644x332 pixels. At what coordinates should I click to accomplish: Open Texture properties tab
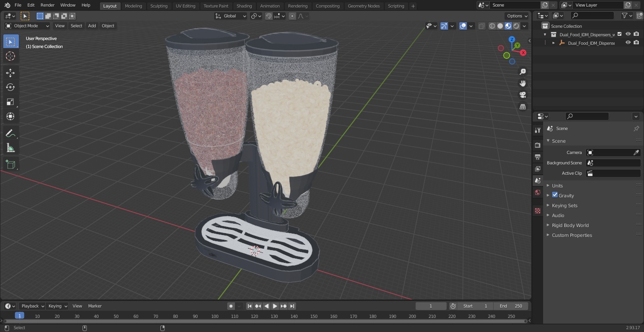tap(537, 211)
